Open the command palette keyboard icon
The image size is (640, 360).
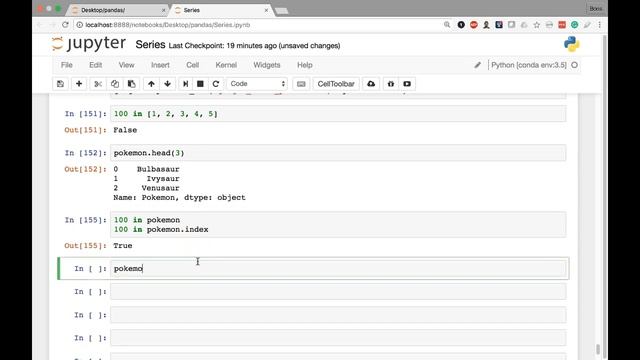[x=301, y=84]
